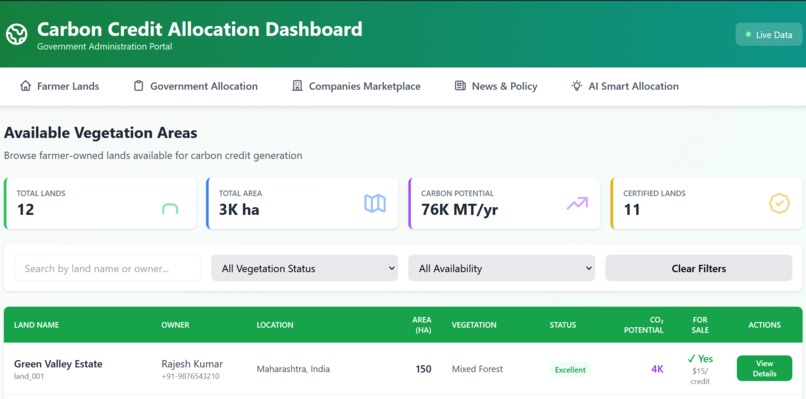This screenshot has width=806, height=399.
Task: Click the Clear Filters button
Action: pos(699,268)
